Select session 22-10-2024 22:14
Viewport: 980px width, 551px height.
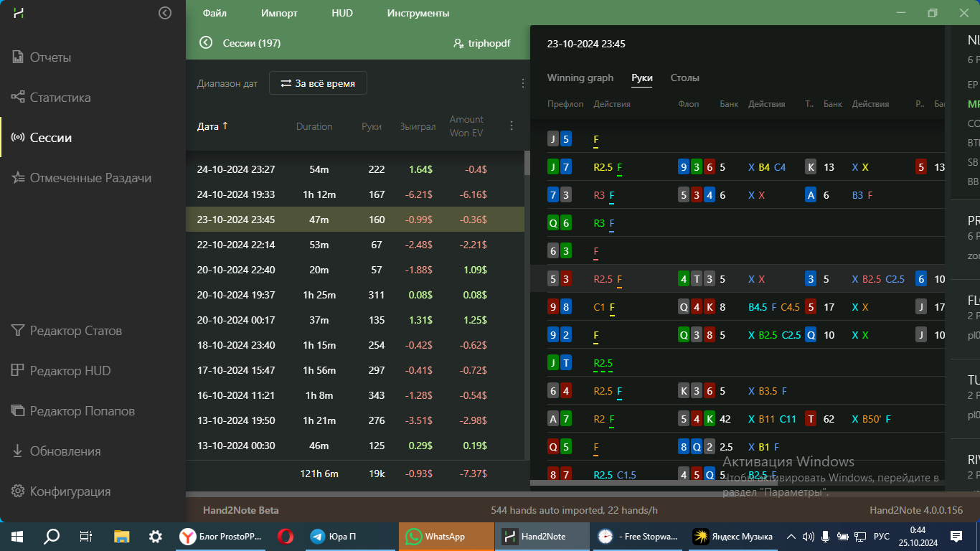point(355,245)
